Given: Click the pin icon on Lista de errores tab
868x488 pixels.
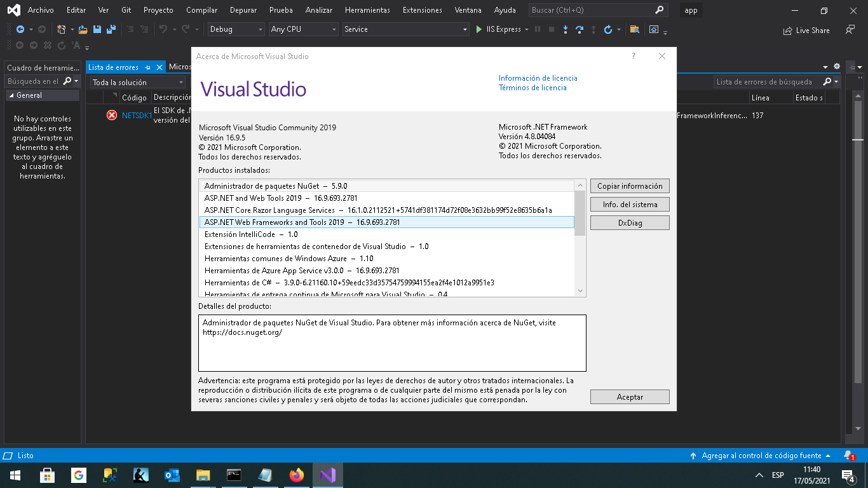Looking at the screenshot, I should coord(147,67).
